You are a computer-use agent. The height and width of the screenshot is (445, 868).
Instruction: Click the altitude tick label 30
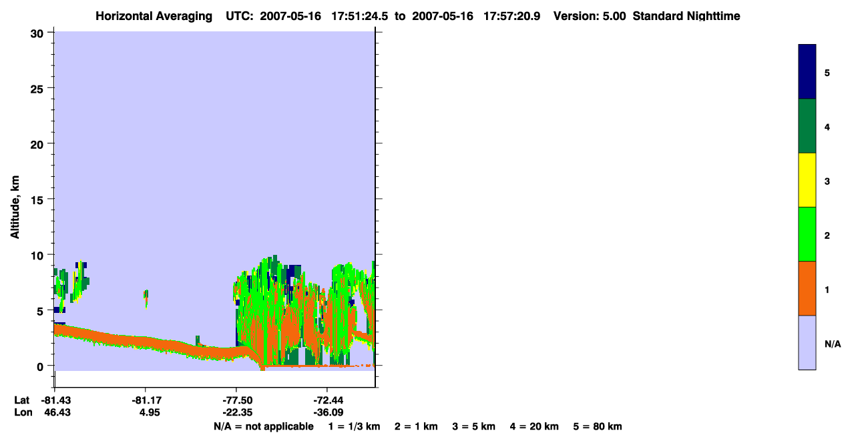tap(39, 33)
